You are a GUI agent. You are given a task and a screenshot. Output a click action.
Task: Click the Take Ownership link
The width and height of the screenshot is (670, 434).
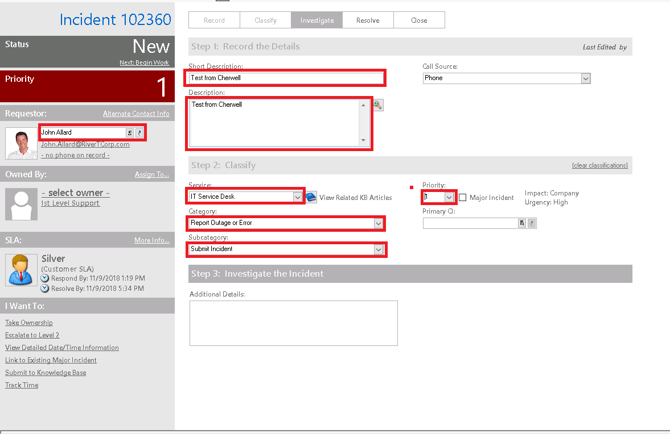click(x=29, y=323)
